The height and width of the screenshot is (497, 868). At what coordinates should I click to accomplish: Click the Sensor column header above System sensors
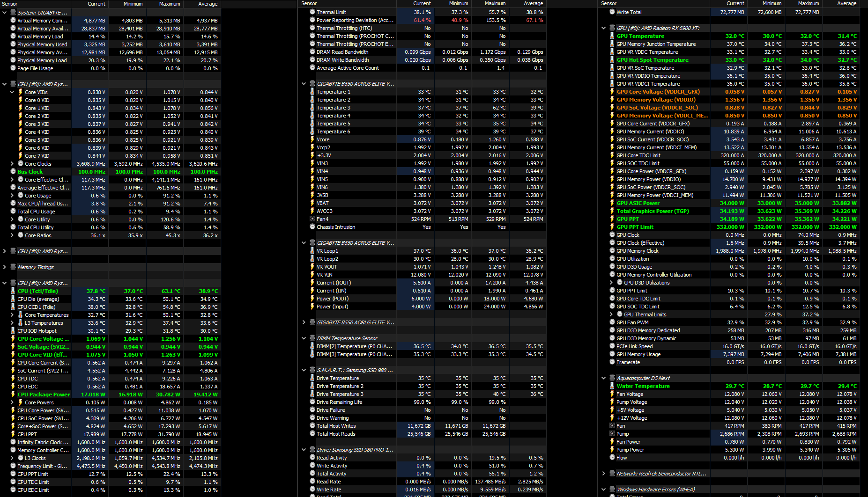click(10, 4)
